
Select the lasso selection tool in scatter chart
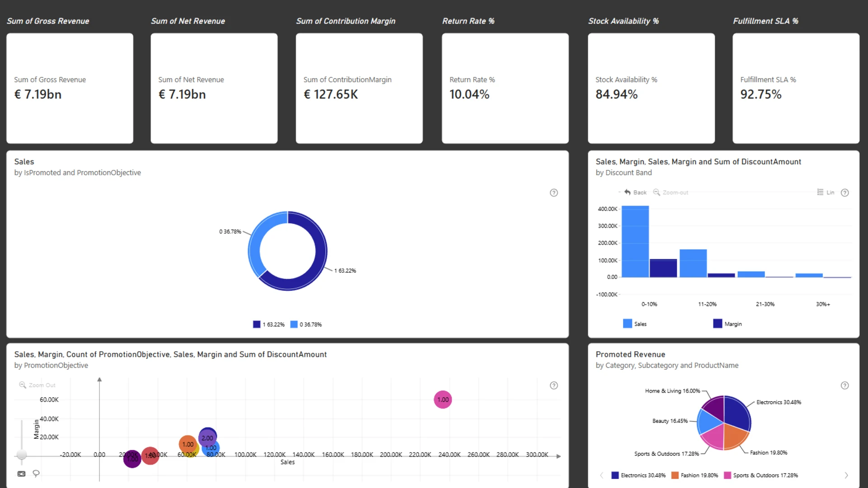pyautogui.click(x=36, y=474)
